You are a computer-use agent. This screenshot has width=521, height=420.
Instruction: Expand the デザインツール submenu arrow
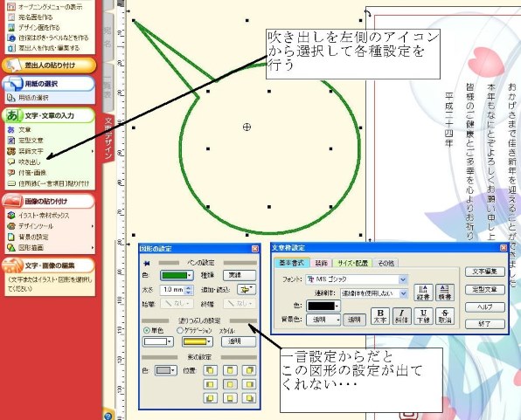pos(93,226)
